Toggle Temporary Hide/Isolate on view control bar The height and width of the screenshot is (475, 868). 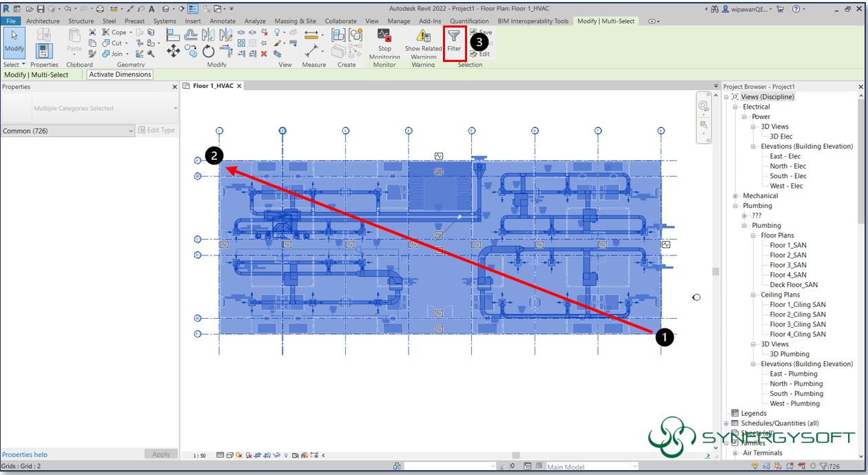point(276,454)
